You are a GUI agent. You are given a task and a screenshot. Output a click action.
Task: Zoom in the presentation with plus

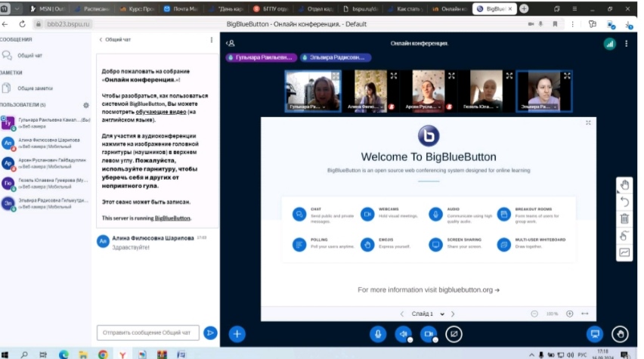[570, 314]
